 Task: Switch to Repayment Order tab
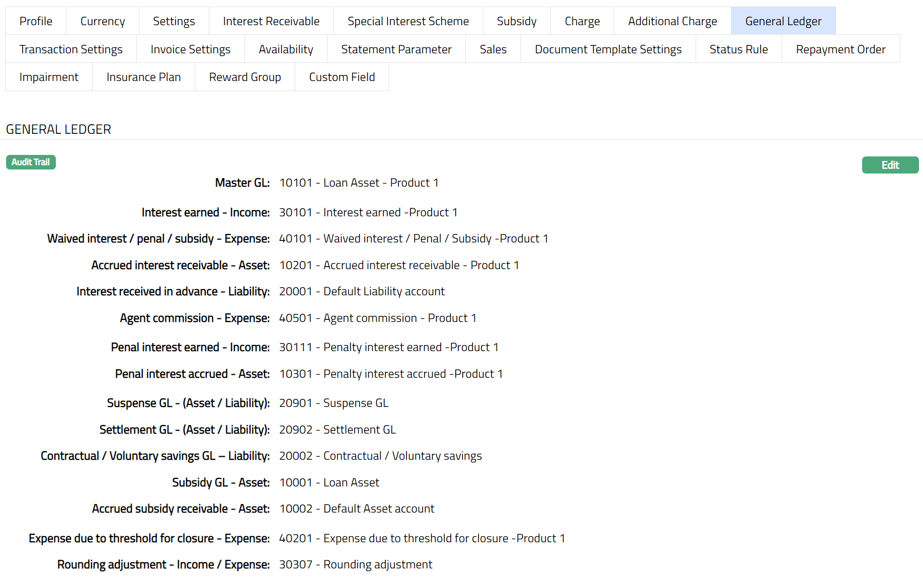(x=841, y=49)
